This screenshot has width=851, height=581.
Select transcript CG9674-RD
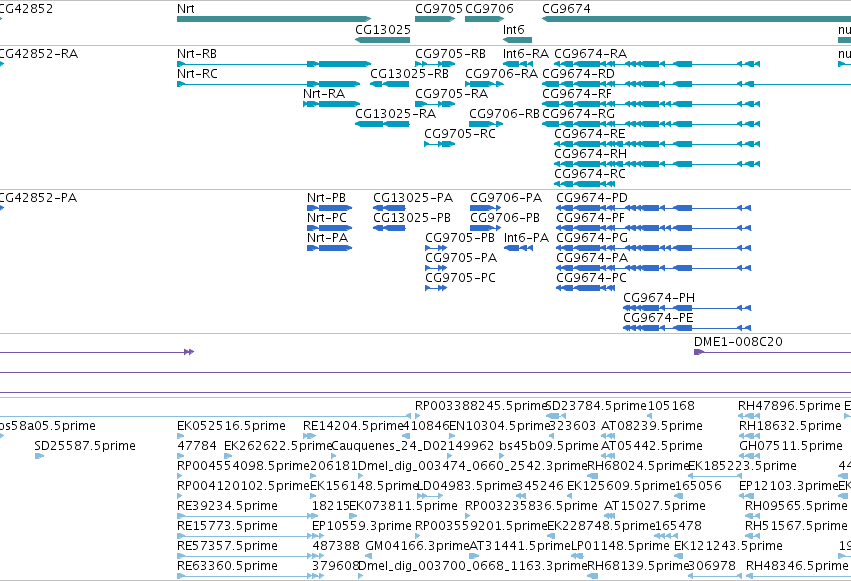[579, 74]
